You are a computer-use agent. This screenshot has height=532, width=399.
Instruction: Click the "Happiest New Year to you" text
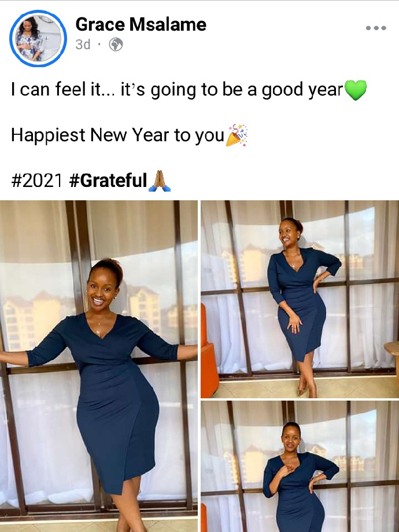point(117,135)
